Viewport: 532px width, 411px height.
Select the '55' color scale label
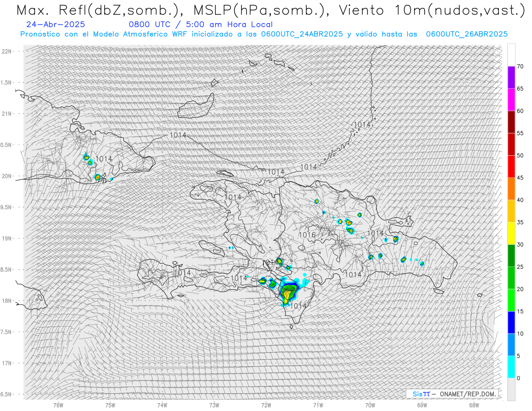tap(520, 133)
